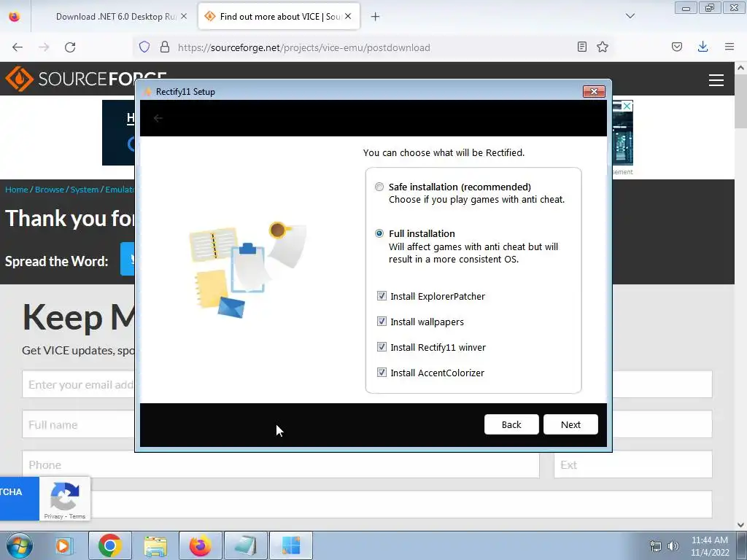Uncheck Install ExplorerPatcher checkbox
The width and height of the screenshot is (747, 560).
[382, 296]
